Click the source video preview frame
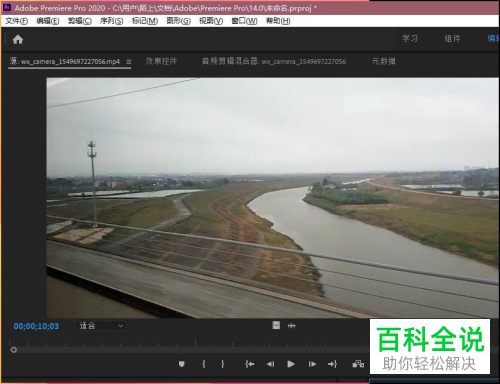The height and width of the screenshot is (384, 500). tap(273, 198)
